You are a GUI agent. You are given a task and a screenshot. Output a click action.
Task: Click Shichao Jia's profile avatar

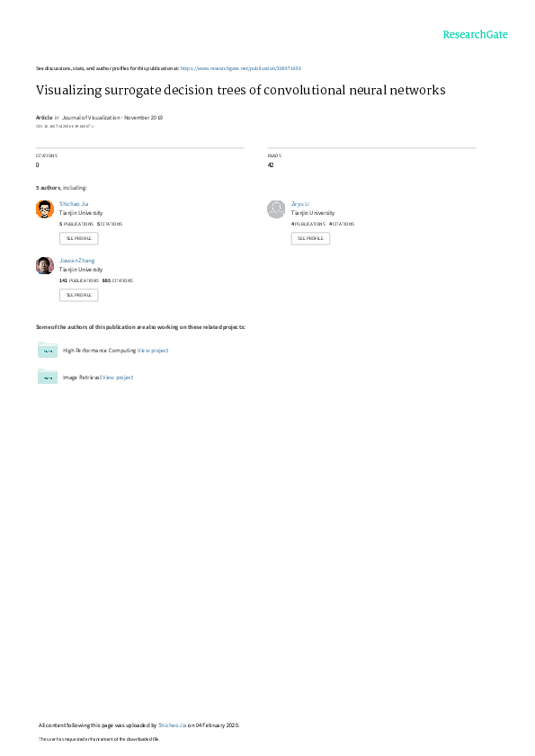(45, 209)
